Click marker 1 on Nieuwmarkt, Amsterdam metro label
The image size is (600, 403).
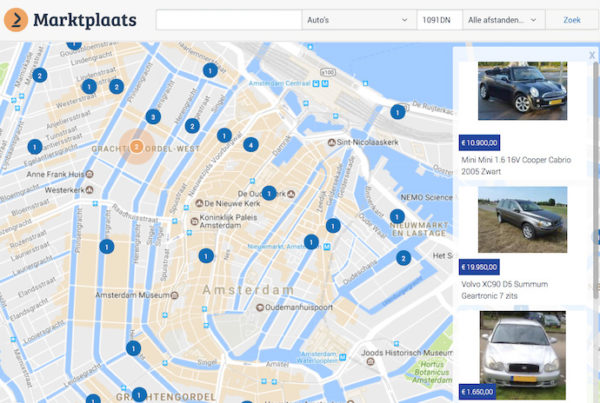(311, 242)
